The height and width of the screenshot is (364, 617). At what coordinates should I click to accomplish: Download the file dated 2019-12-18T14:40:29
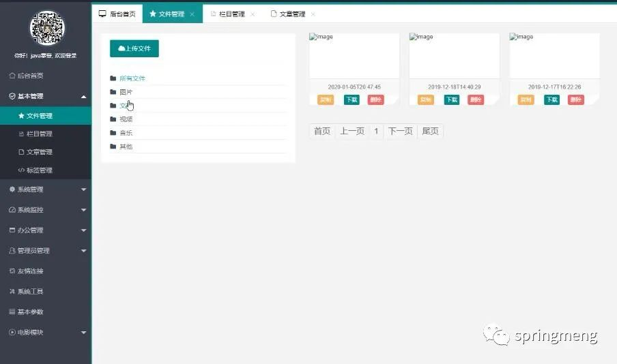point(451,100)
